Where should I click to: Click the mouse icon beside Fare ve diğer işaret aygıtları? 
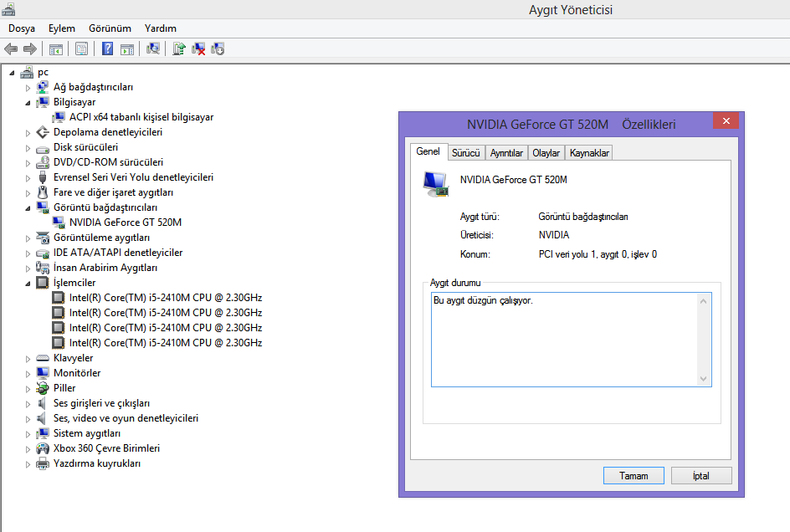[x=43, y=192]
